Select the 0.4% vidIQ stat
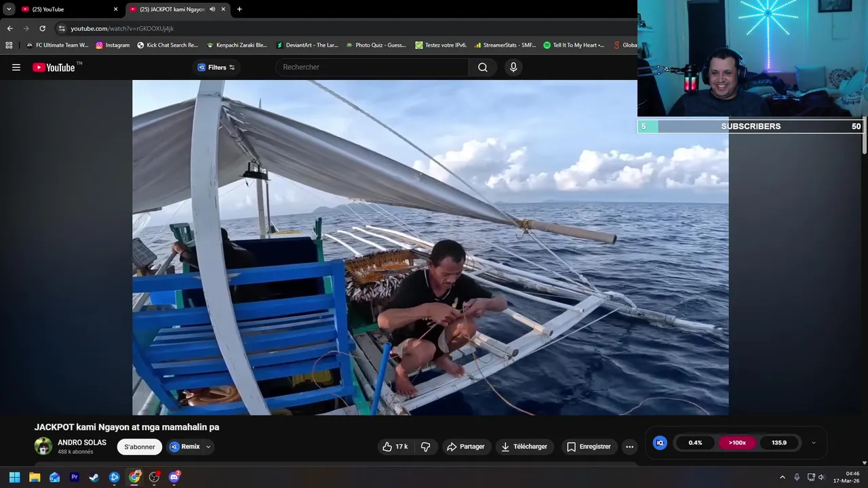 tap(695, 443)
